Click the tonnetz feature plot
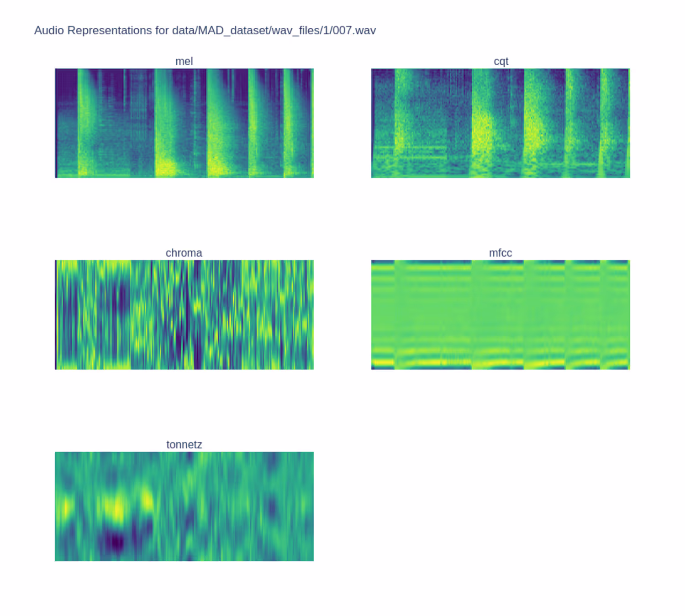Viewport: 685px width, 616px height. click(184, 506)
